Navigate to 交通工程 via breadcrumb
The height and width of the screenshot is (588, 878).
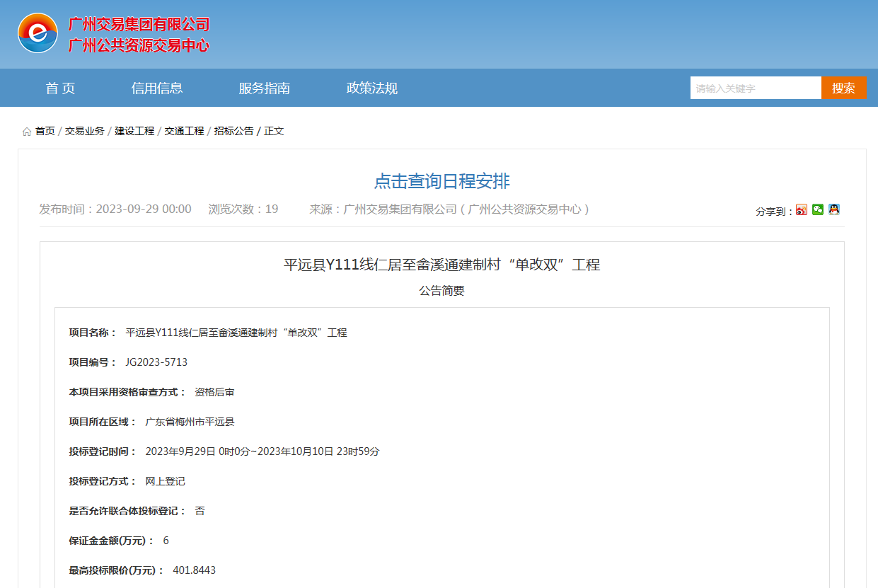click(x=183, y=130)
